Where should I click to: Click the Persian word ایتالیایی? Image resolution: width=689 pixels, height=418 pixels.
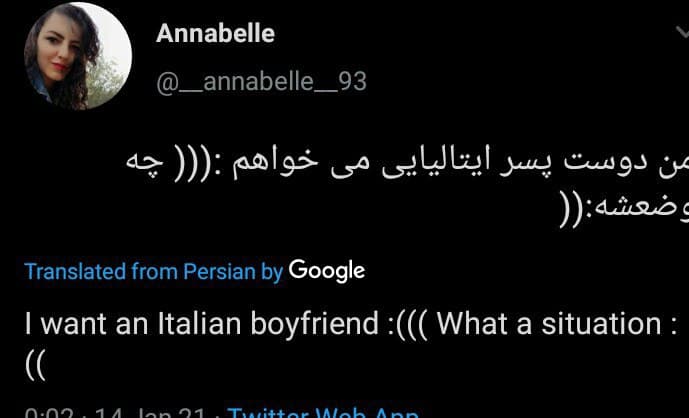click(428, 165)
